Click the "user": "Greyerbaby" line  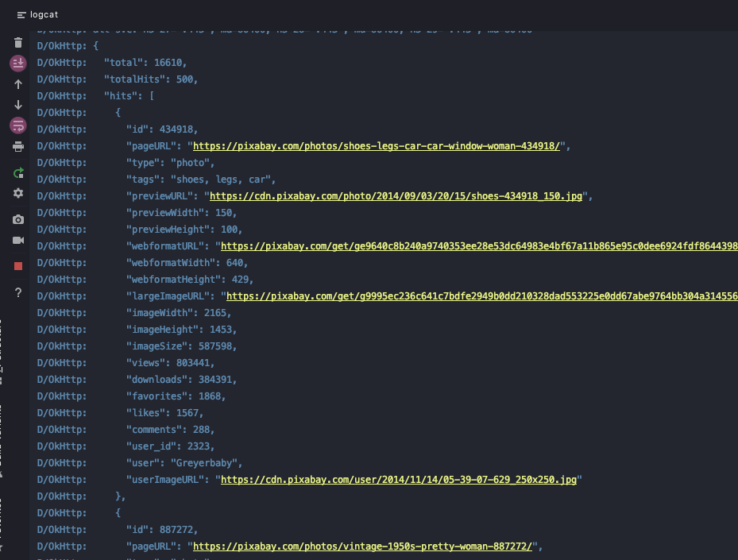click(x=184, y=463)
